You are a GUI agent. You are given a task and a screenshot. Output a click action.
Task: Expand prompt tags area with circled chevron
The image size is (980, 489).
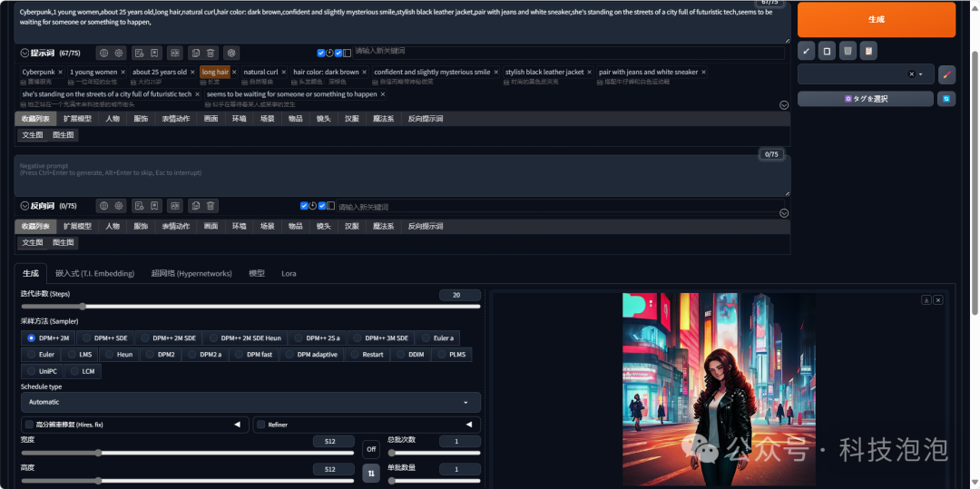tap(784, 105)
